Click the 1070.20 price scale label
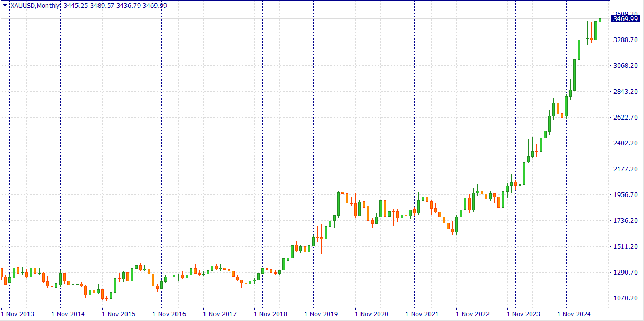 (626, 298)
